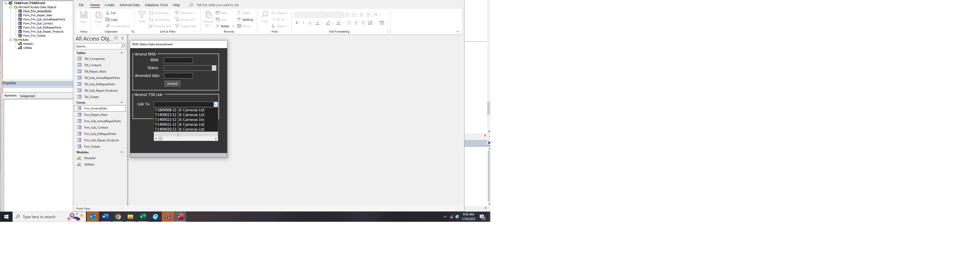Switch to Categorized properties tab
Screen dimensions: 980x275
point(27,96)
